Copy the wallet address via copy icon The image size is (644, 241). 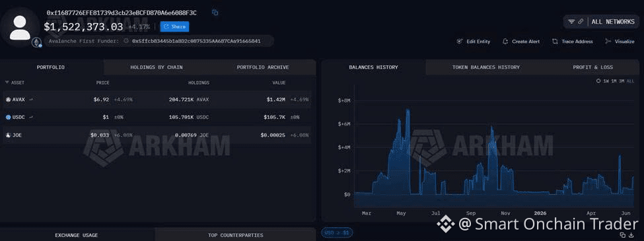[215, 13]
